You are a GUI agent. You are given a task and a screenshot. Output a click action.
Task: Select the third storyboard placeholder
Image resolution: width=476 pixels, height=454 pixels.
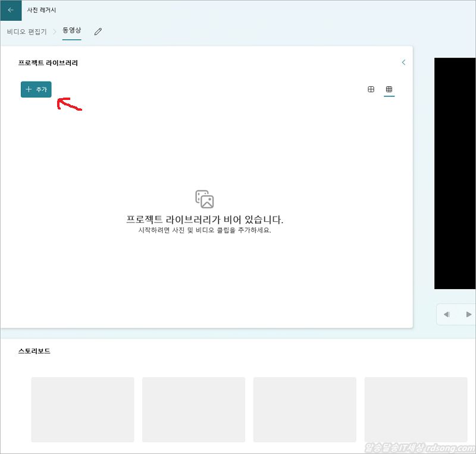(305, 409)
